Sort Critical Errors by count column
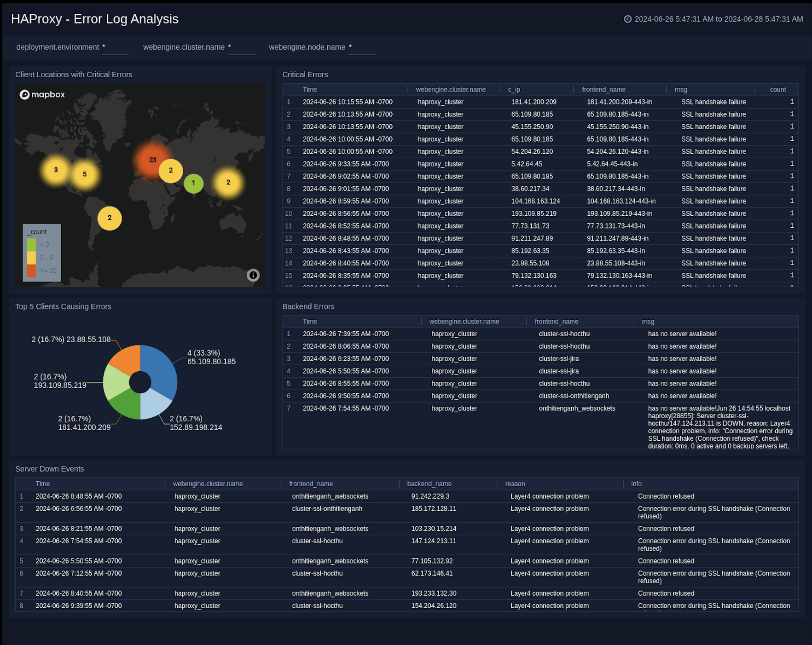This screenshot has width=812, height=645. [778, 90]
